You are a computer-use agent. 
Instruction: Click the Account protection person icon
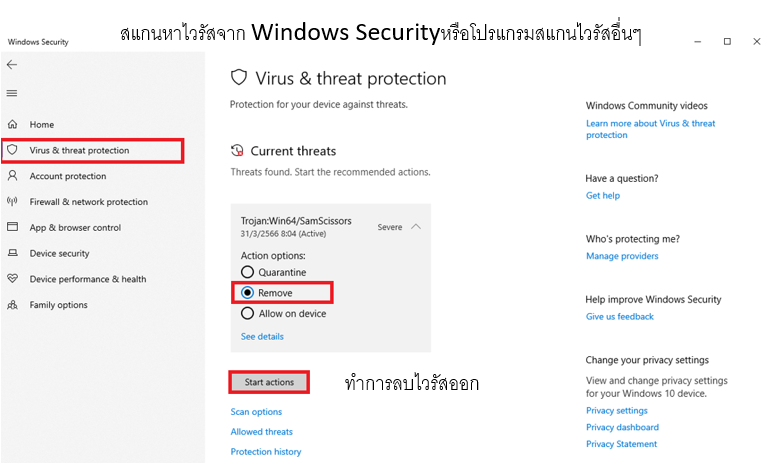coord(13,176)
